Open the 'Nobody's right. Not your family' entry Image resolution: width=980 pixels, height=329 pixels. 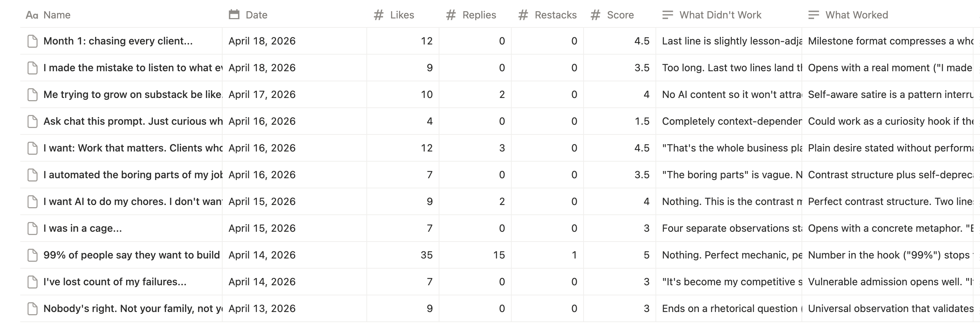[x=132, y=308]
